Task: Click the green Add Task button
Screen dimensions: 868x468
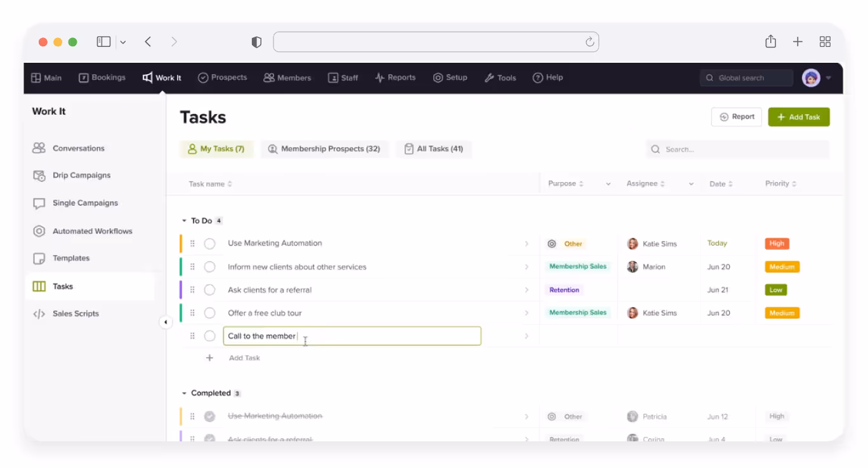Action: click(799, 117)
